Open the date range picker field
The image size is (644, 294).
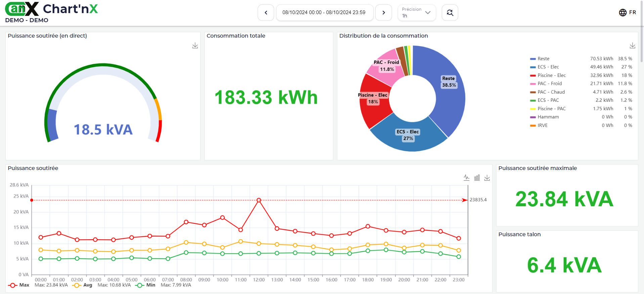(324, 13)
